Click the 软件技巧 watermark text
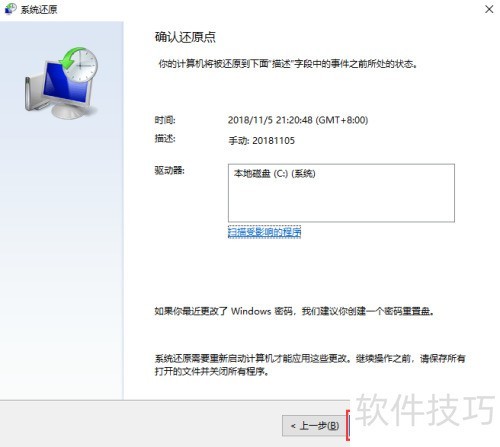 [426, 410]
